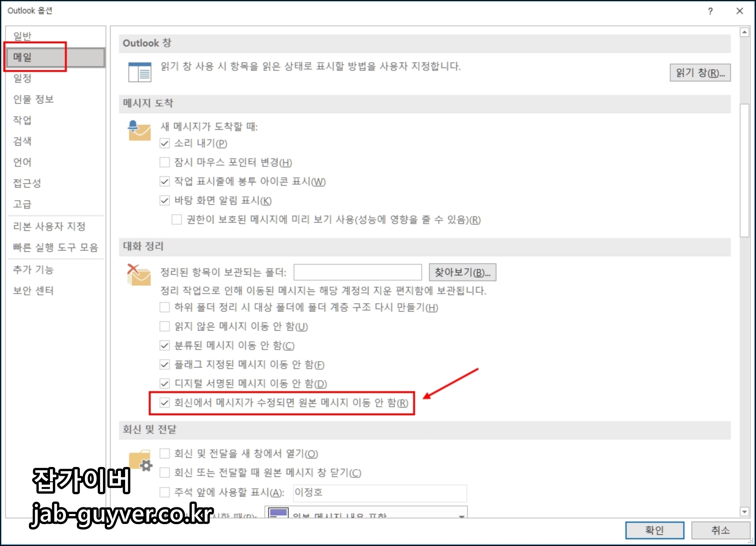Click the help question mark icon
The width and height of the screenshot is (756, 546).
[710, 11]
